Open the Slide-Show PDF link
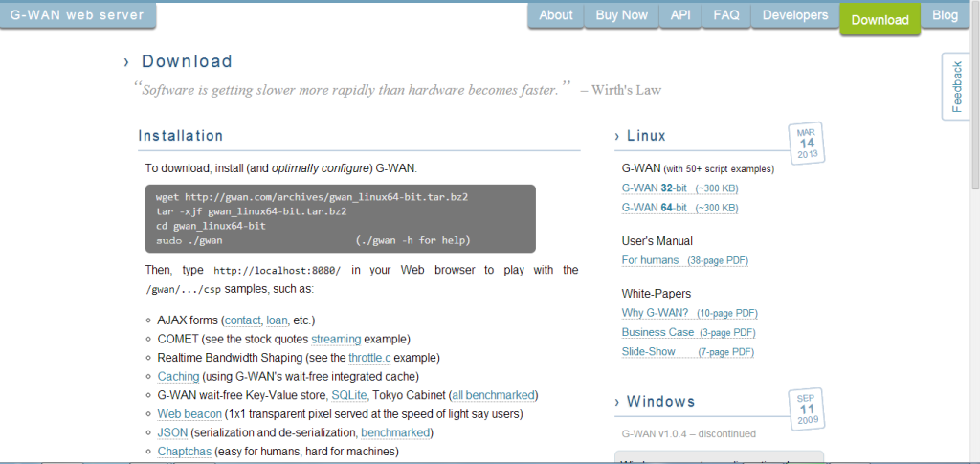 tap(687, 352)
